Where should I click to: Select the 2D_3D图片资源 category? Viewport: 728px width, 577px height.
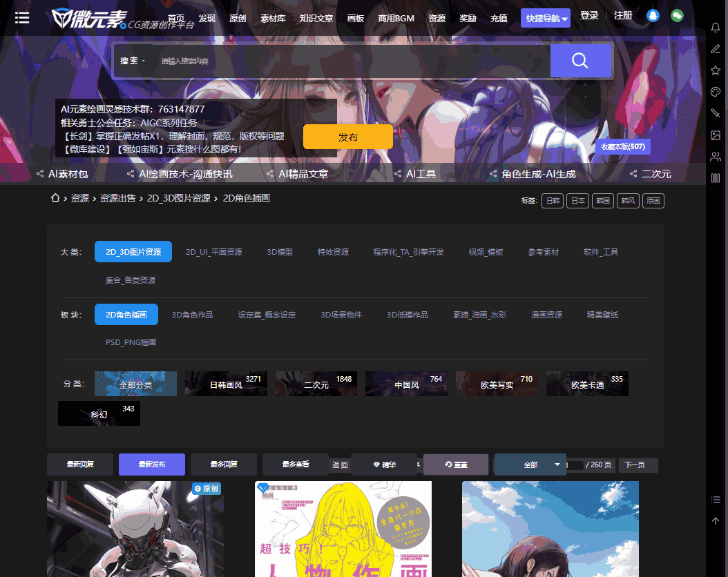pos(133,252)
